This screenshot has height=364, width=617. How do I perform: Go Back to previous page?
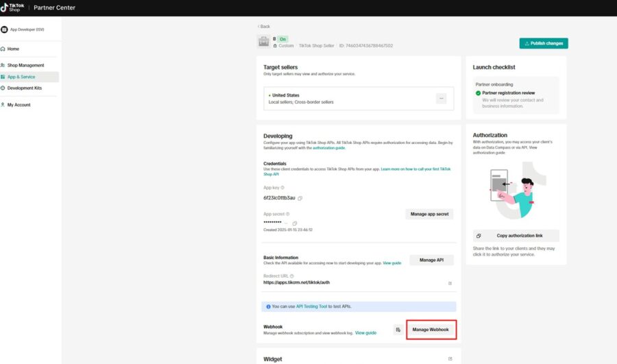pos(264,26)
